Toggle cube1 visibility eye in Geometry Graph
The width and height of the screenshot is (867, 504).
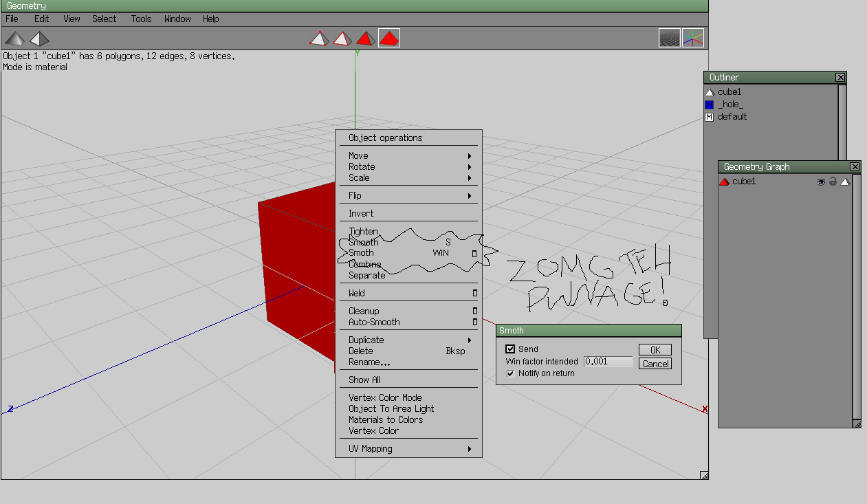820,182
